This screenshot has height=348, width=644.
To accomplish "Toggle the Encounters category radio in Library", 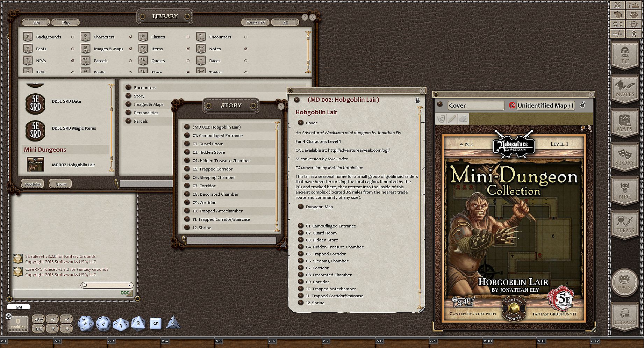I will coord(246,37).
